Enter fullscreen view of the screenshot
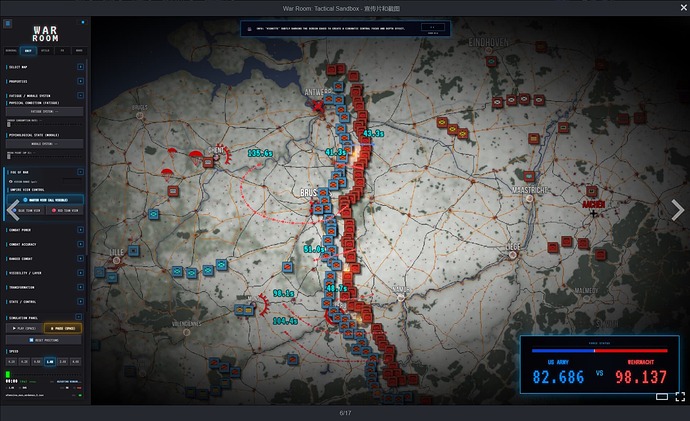Viewport: 690px width, 421px height. (680, 397)
